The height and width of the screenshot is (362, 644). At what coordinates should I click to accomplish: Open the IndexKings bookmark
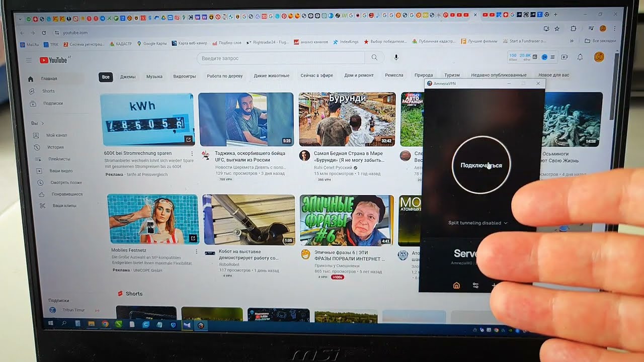(346, 42)
